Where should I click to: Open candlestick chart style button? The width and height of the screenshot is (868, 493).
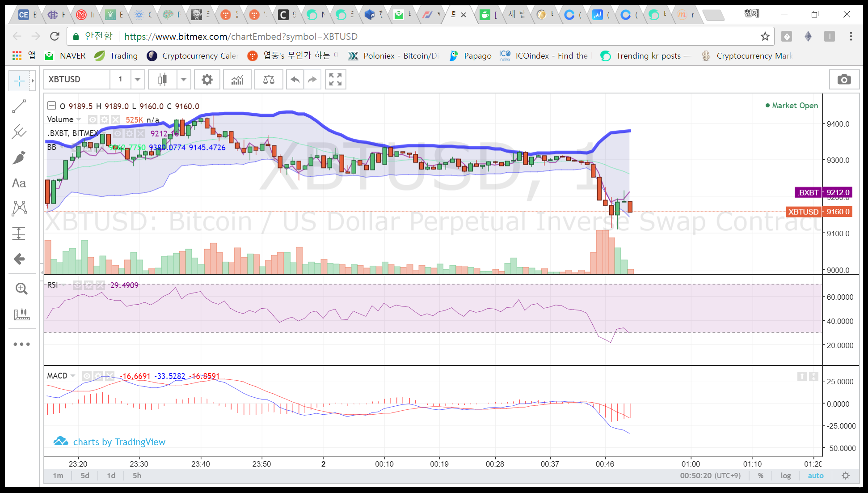tap(163, 80)
